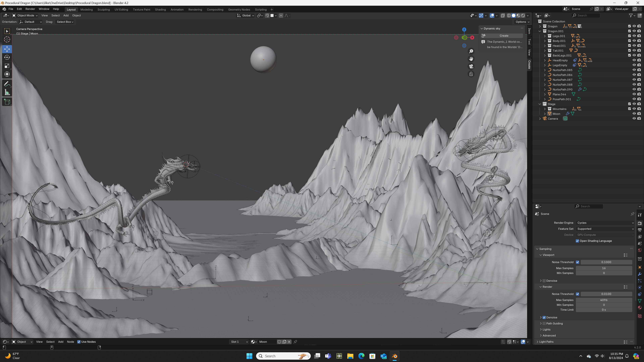Open File Explorer from the taskbar

350,356
